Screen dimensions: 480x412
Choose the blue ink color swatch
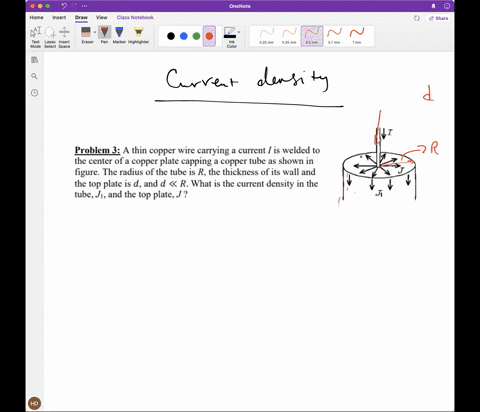click(184, 36)
